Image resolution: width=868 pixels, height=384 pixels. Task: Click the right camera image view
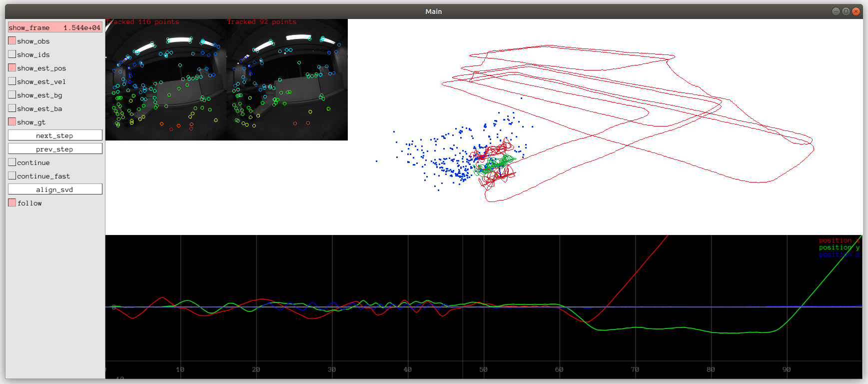(287, 80)
